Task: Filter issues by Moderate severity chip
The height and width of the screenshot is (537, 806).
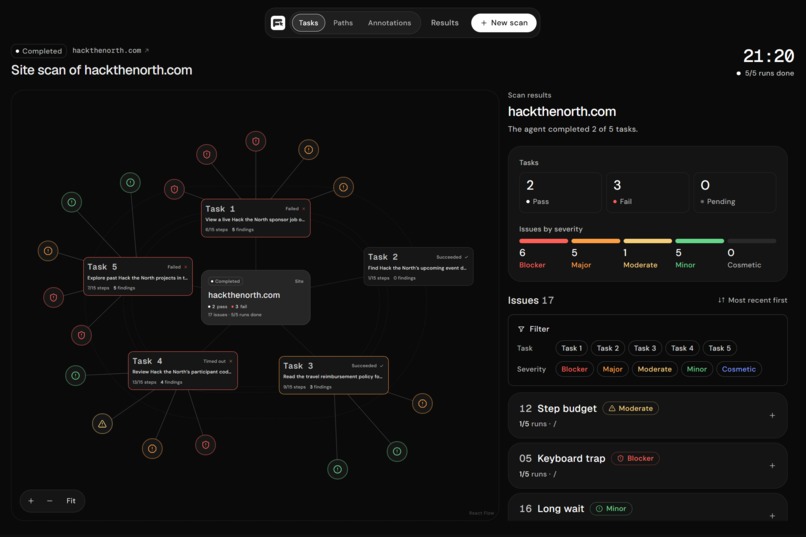Action: tap(654, 369)
